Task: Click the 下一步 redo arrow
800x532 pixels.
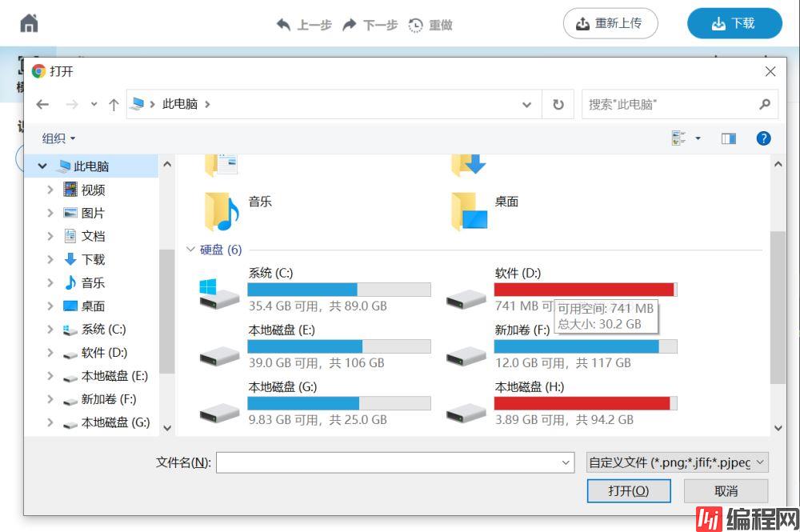Action: 350,25
